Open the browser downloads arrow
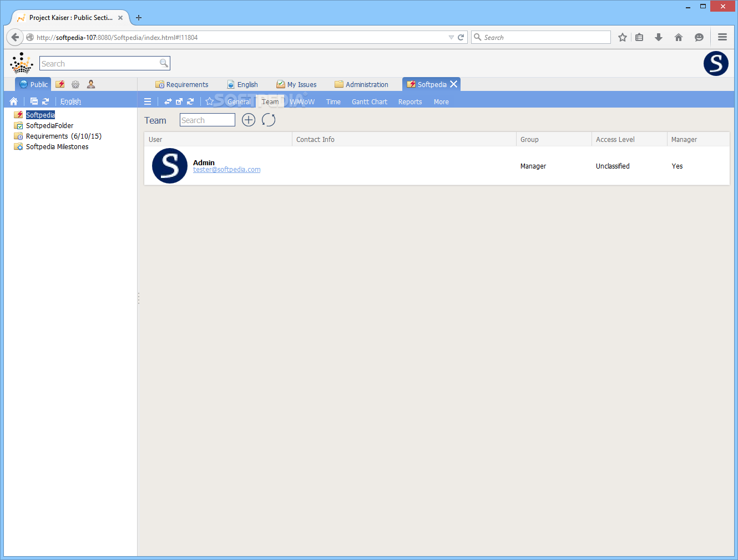The width and height of the screenshot is (738, 560). 659,37
